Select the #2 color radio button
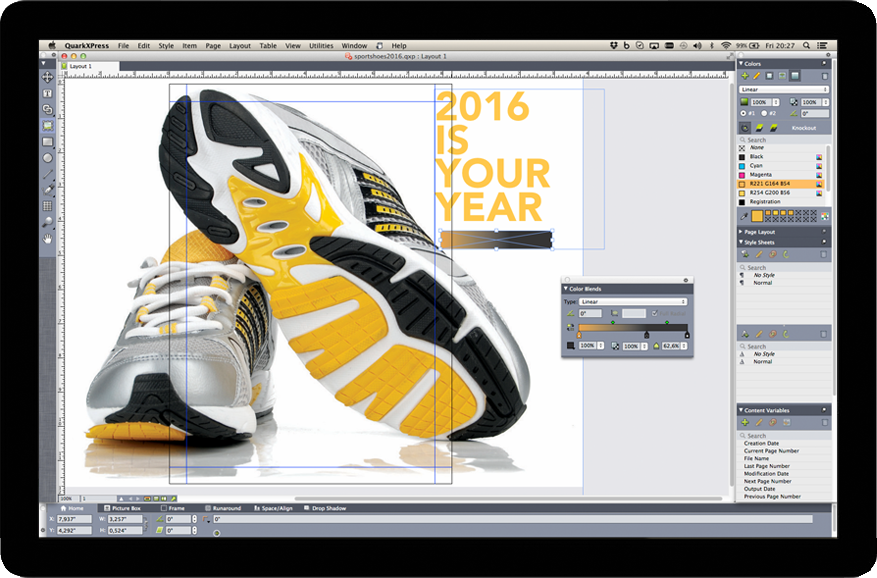This screenshot has height=578, width=877. [765, 113]
